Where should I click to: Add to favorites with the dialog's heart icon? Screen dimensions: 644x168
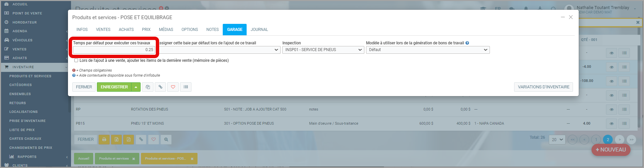(173, 87)
